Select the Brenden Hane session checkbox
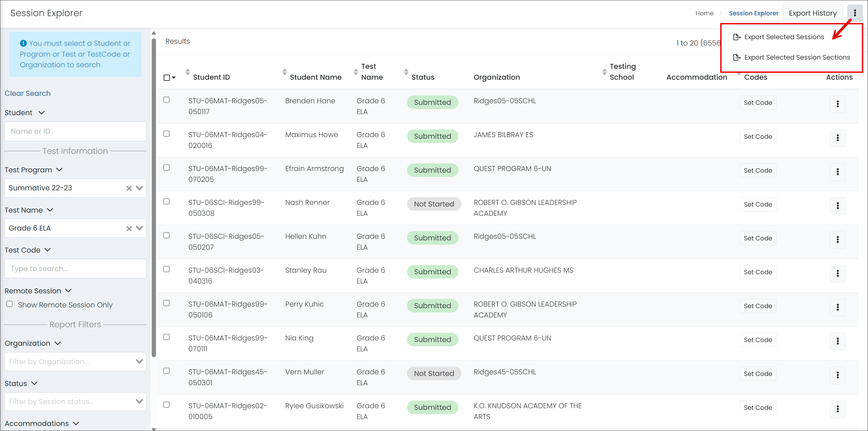The width and height of the screenshot is (868, 431). pyautogui.click(x=167, y=100)
